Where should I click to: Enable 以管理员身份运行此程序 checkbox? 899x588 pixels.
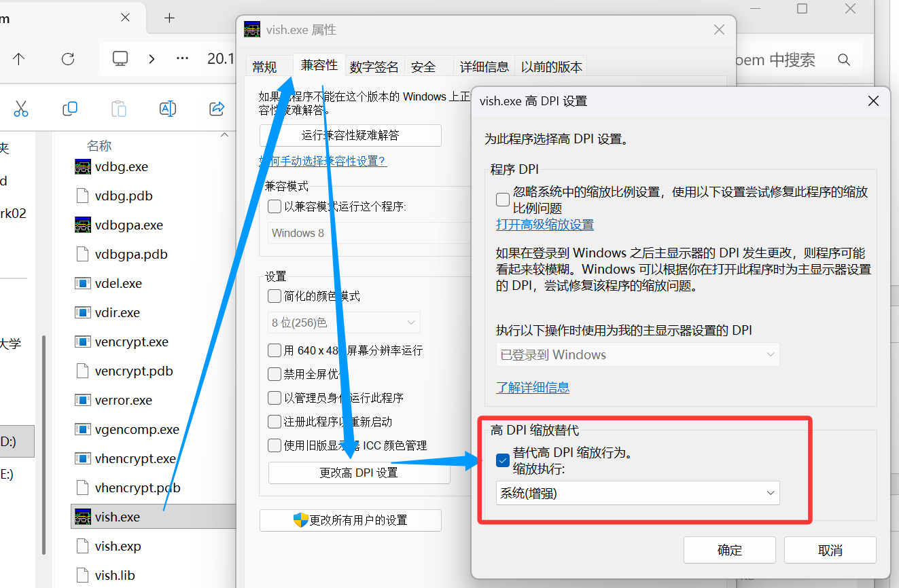click(275, 398)
